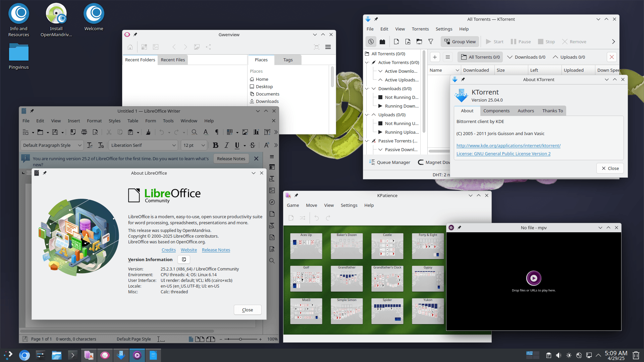Open Paragraph Style dropdown in Writer

pos(79,145)
